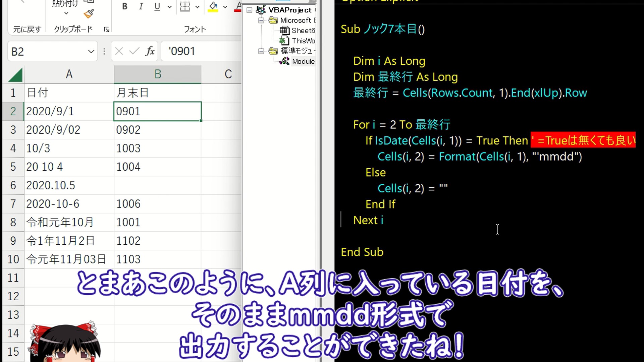Select ThisWorkbook in project tree
The height and width of the screenshot is (362, 644).
(x=303, y=41)
